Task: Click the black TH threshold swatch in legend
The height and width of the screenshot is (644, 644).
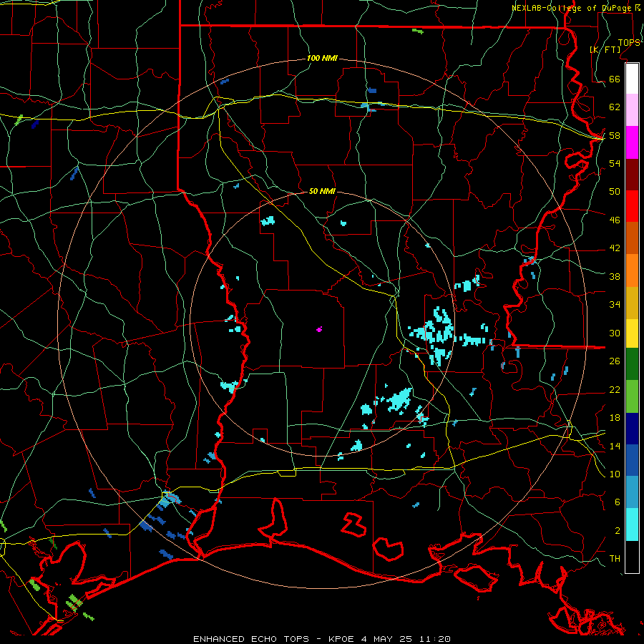Action: pyautogui.click(x=632, y=557)
